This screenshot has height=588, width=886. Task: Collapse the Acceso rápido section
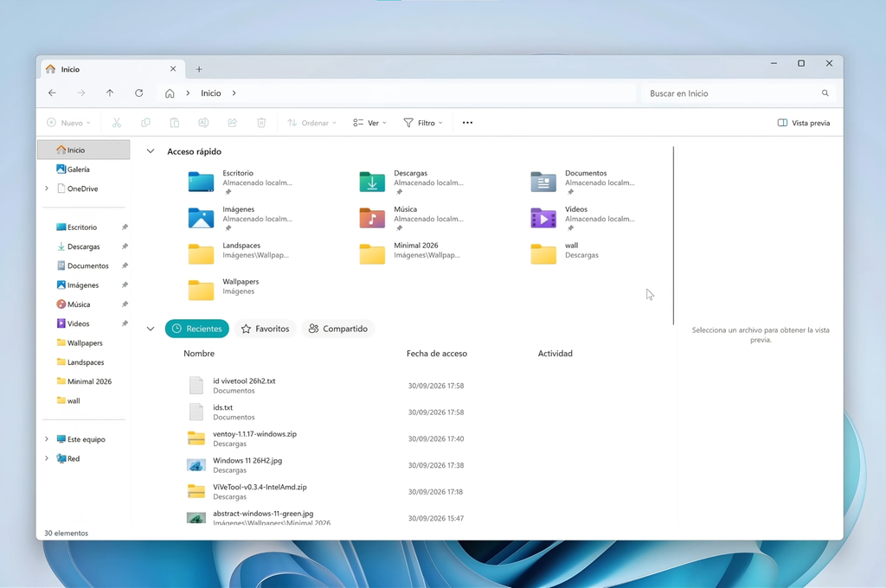pos(151,151)
